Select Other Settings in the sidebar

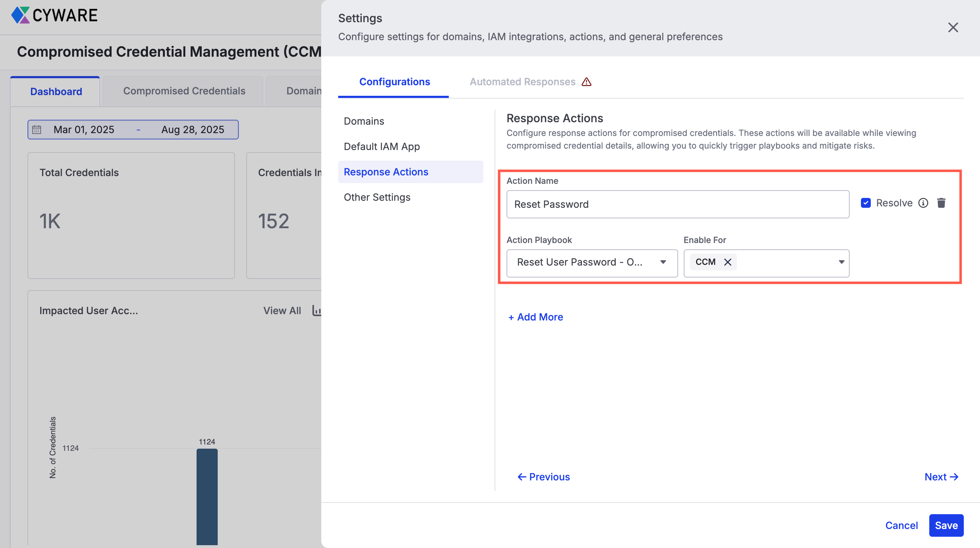(377, 197)
